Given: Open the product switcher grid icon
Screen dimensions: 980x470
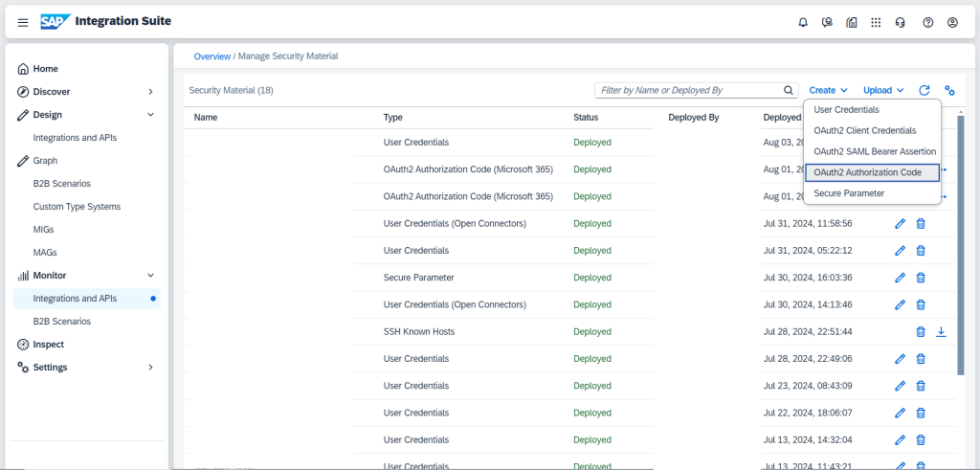Looking at the screenshot, I should (876, 22).
